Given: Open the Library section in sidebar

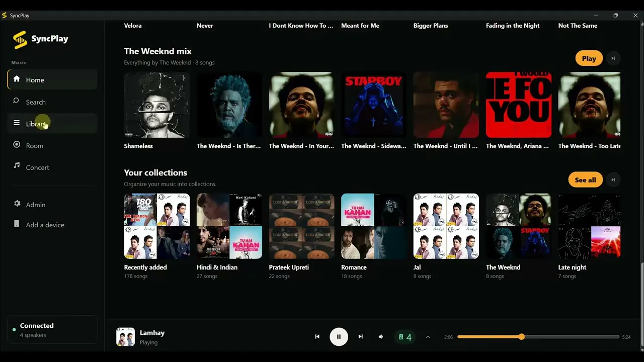Looking at the screenshot, I should coord(52,123).
